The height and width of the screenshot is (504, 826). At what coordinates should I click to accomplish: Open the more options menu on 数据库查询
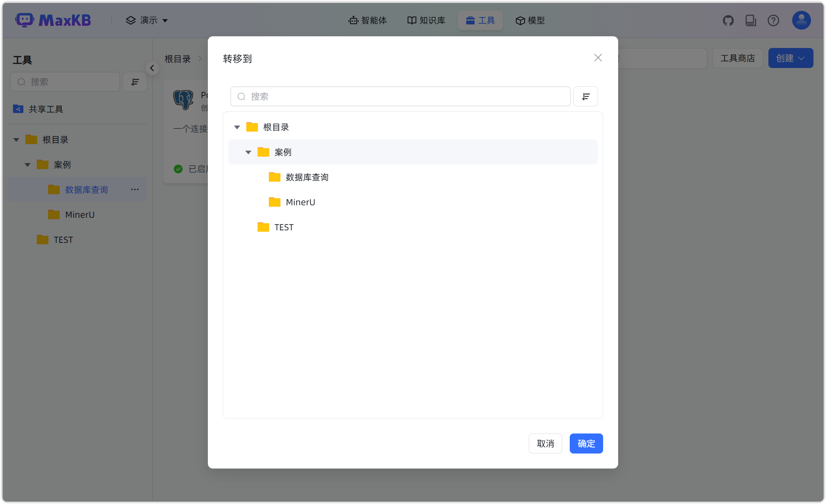[x=134, y=189]
